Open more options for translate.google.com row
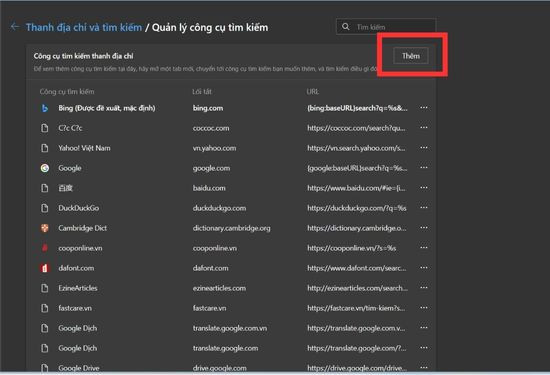The height and width of the screenshot is (375, 550). click(424, 348)
